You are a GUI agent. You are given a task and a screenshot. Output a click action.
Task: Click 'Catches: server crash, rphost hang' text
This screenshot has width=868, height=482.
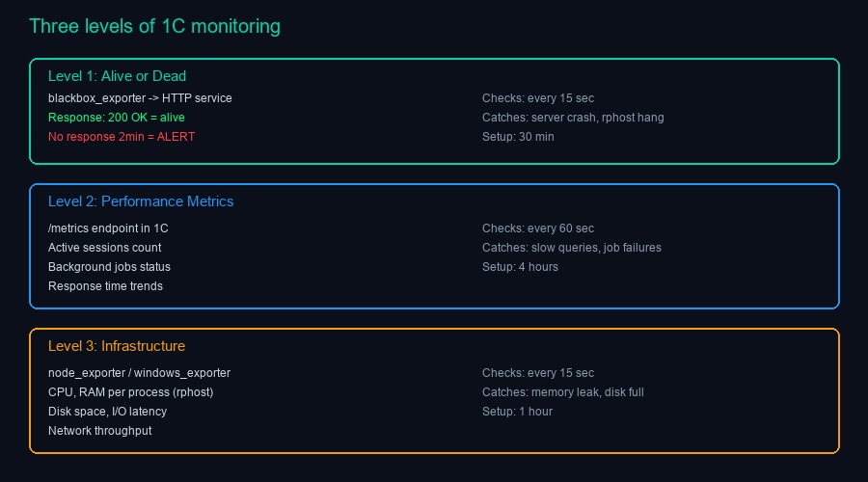click(573, 118)
